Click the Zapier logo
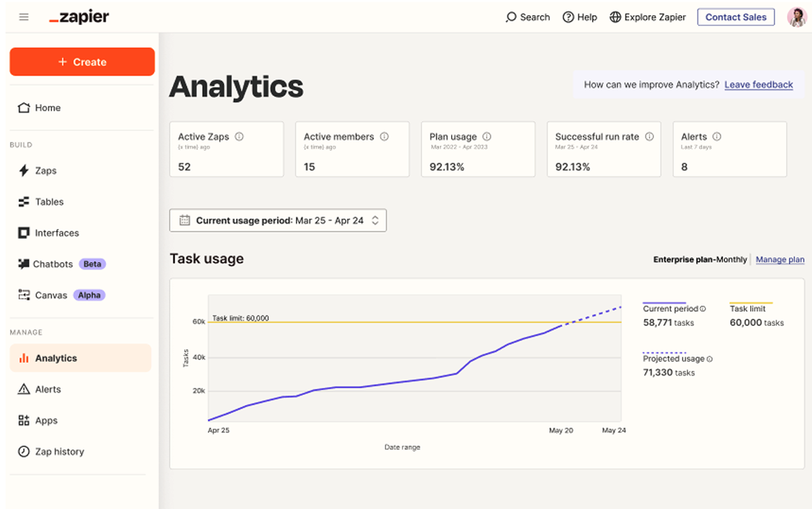812x509 pixels. tap(78, 17)
